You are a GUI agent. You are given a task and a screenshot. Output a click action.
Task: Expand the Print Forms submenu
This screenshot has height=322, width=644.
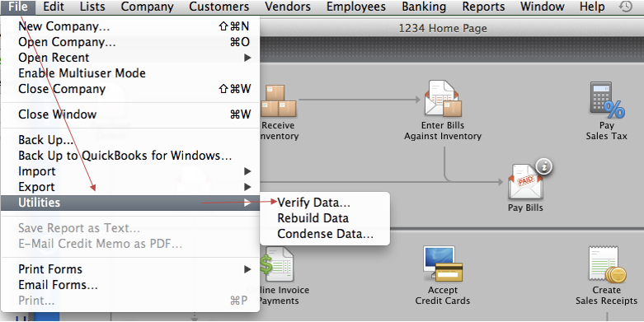(x=130, y=269)
